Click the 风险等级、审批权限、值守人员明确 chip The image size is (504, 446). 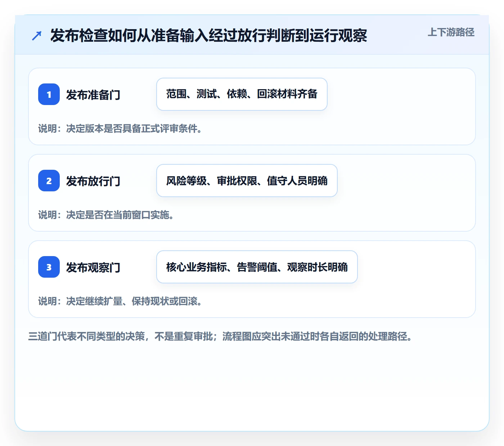click(x=247, y=181)
